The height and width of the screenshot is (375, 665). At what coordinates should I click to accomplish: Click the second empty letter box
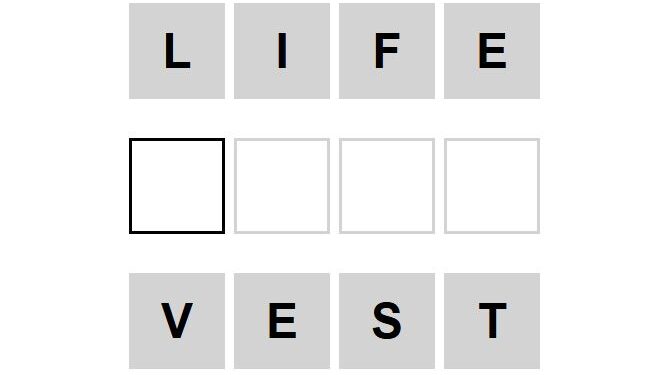pyautogui.click(x=282, y=186)
